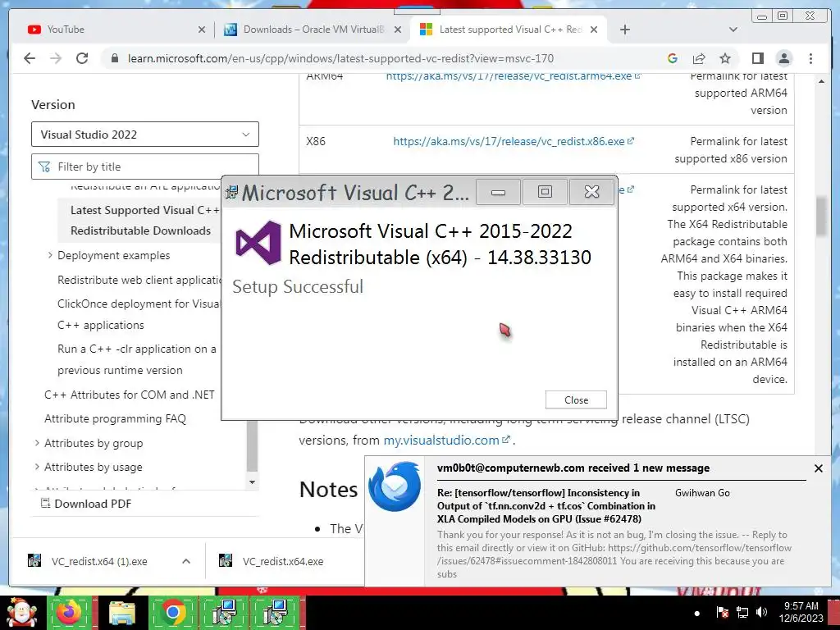Click the first installer taskbar icon
840x630 pixels.
pos(224,612)
